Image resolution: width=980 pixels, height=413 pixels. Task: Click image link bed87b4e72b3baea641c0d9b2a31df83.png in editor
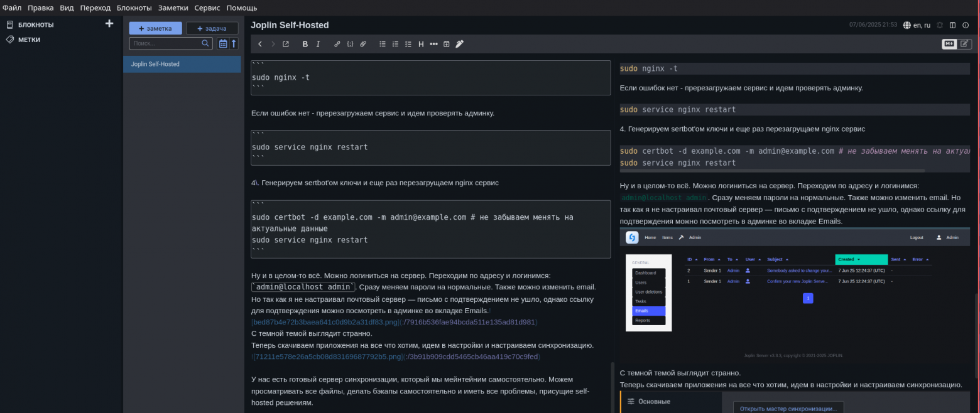click(x=325, y=322)
